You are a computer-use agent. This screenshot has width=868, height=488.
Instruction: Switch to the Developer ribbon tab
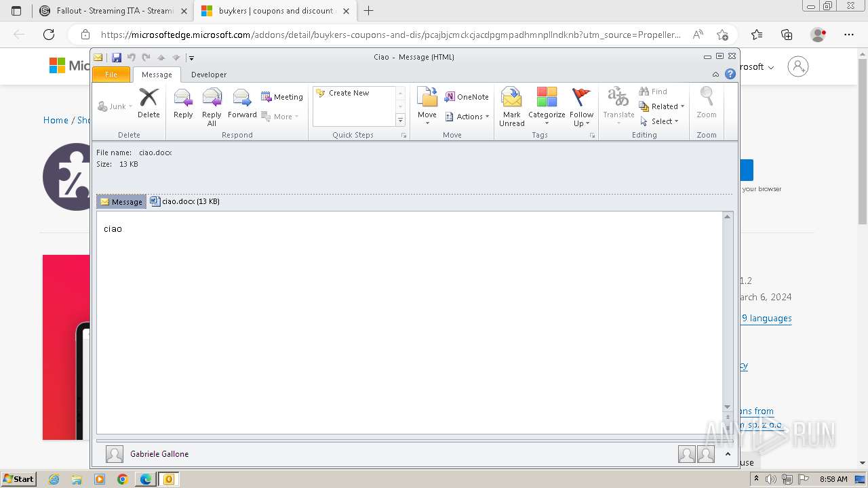[x=209, y=75]
